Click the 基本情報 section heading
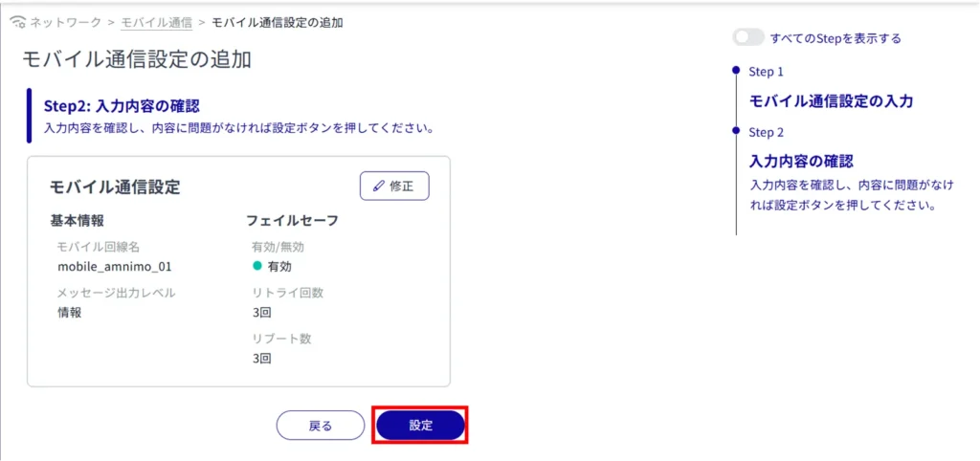This screenshot has width=980, height=461. pyautogui.click(x=77, y=220)
